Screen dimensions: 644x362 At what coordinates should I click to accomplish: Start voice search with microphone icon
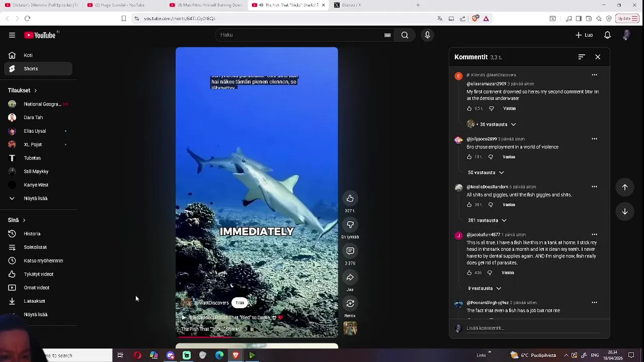427,35
